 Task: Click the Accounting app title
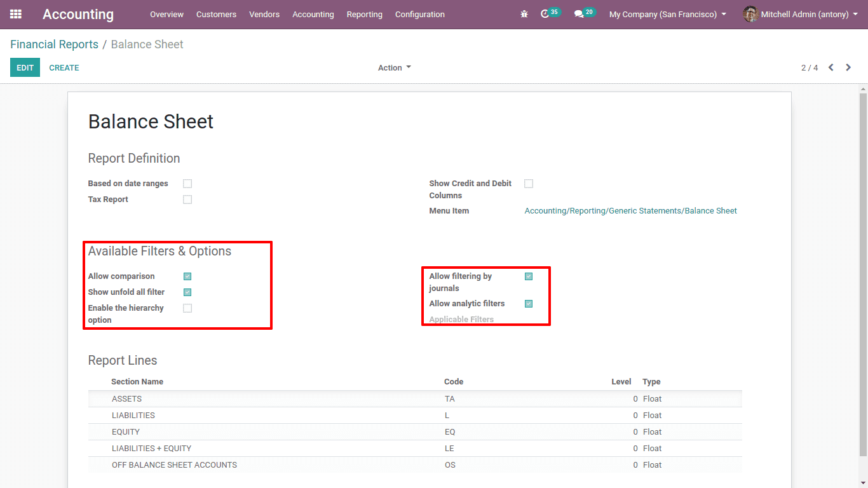coord(78,14)
